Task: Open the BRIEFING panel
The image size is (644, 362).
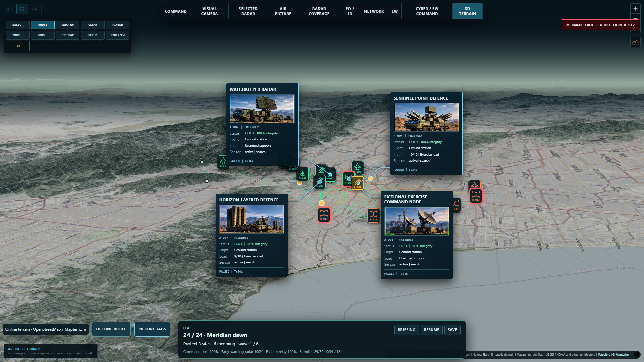Action: pos(407,330)
